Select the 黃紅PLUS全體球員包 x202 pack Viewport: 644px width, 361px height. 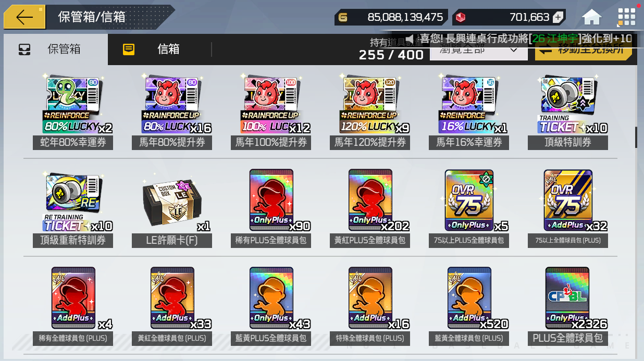[370, 208]
